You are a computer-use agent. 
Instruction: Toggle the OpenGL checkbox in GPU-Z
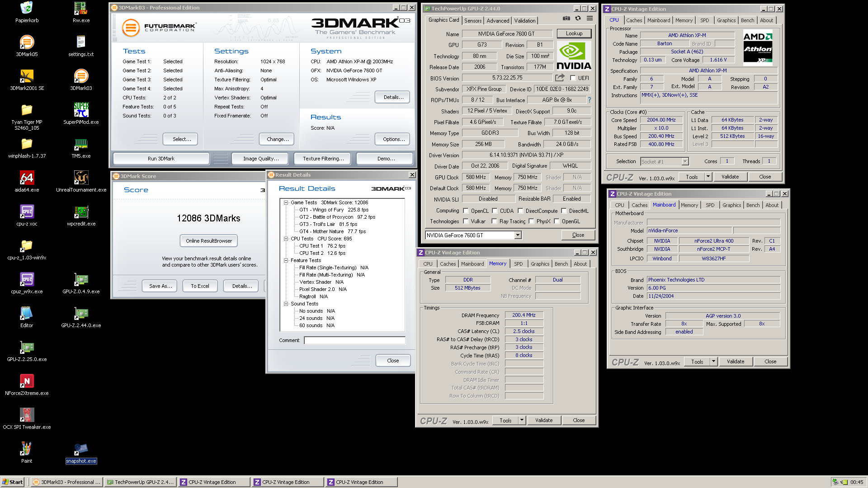[557, 221]
